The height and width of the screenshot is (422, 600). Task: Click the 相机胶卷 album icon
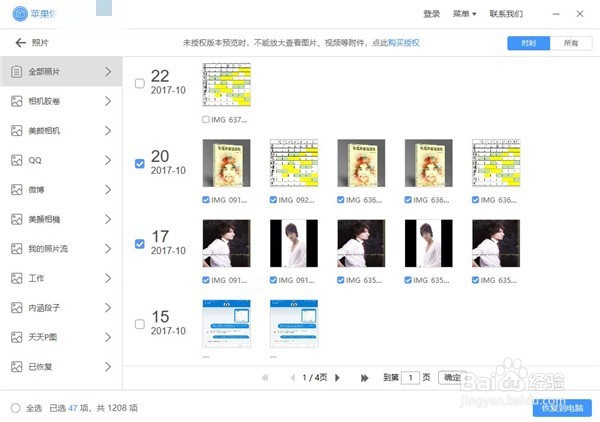click(x=16, y=101)
